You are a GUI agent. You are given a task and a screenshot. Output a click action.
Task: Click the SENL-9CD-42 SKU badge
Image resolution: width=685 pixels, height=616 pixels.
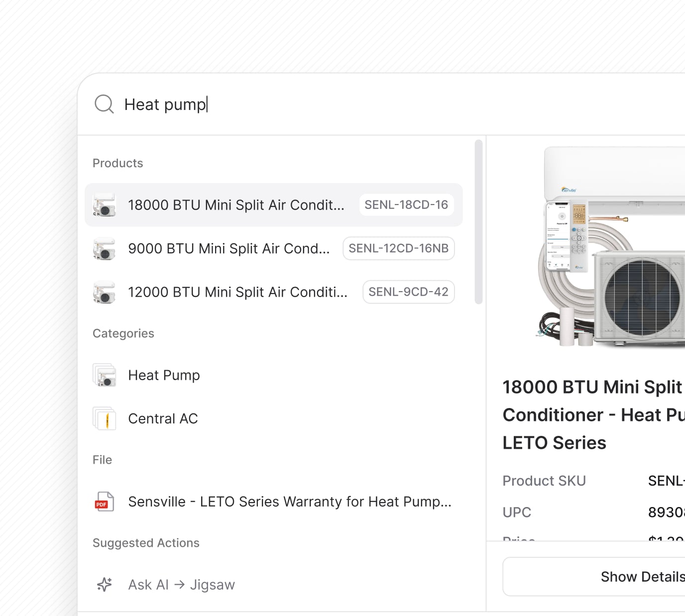pos(408,292)
